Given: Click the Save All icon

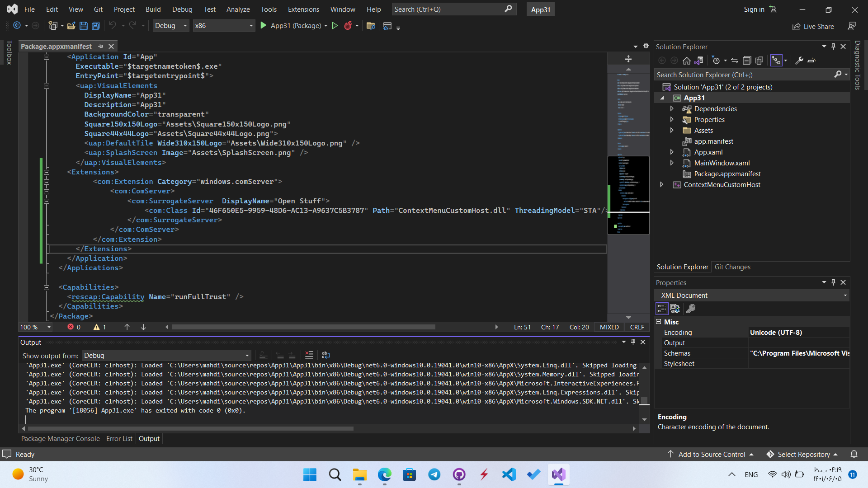Looking at the screenshot, I should 96,26.
